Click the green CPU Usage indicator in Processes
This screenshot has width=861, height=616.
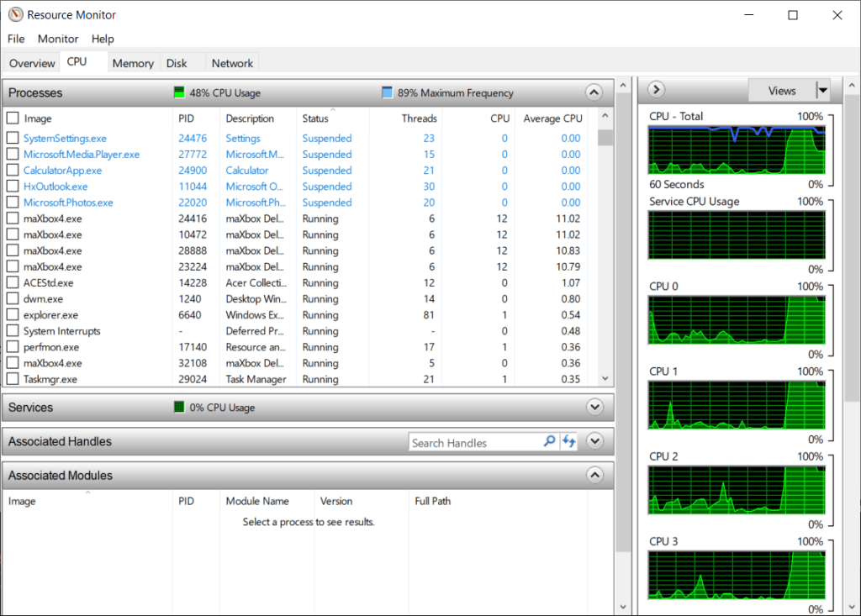tap(179, 92)
